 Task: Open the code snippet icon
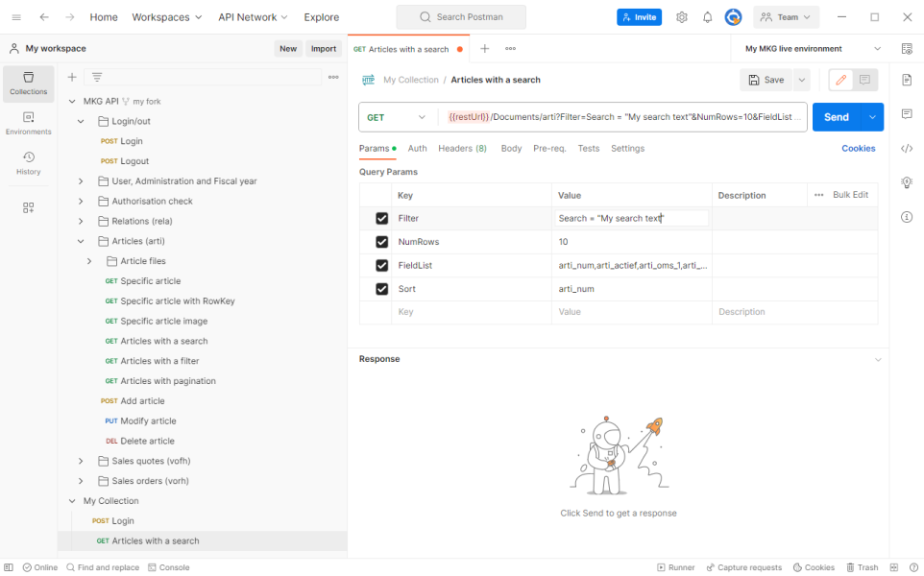[907, 149]
